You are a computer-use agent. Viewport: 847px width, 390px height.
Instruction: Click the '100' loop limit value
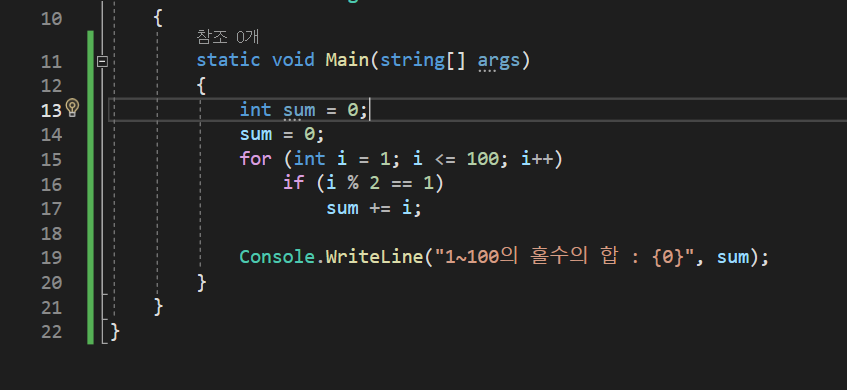[x=482, y=159]
